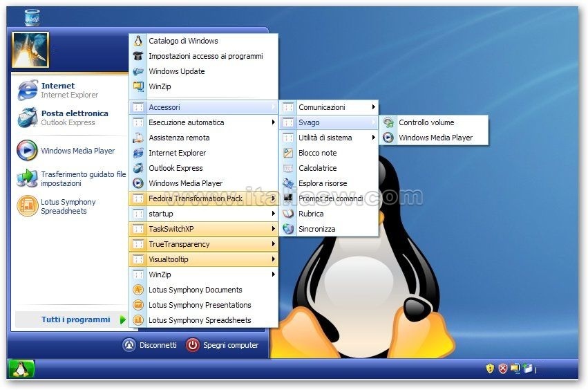Select Rubrica text entry
The image size is (588, 390).
311,214
